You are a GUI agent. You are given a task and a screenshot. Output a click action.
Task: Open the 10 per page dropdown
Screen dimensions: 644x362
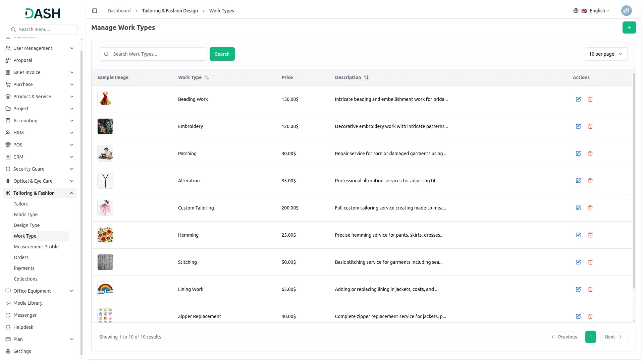coord(605,54)
